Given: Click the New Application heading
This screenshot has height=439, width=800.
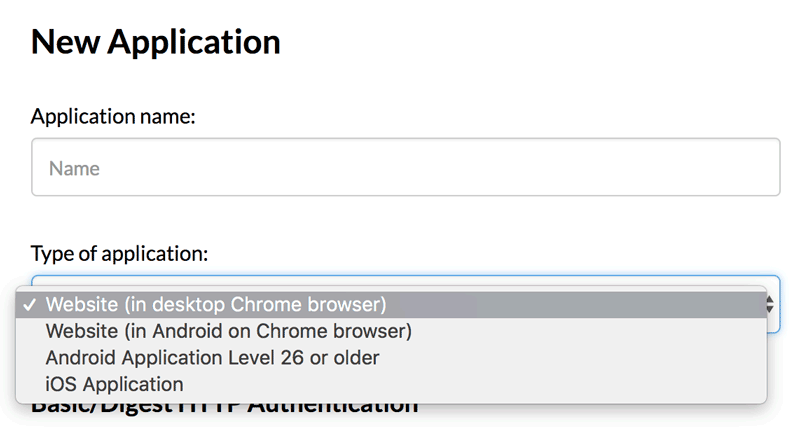Looking at the screenshot, I should click(x=155, y=42).
